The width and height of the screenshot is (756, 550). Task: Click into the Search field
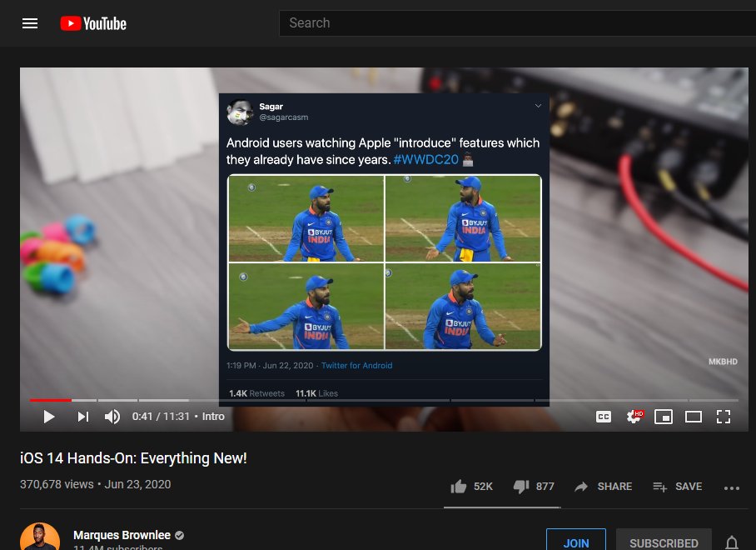click(517, 23)
